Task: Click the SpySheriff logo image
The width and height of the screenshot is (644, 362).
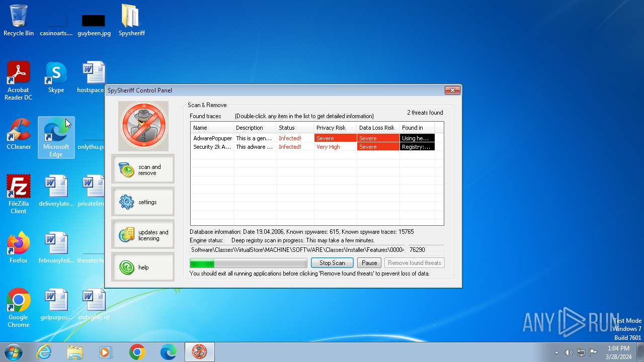Action: (x=143, y=126)
